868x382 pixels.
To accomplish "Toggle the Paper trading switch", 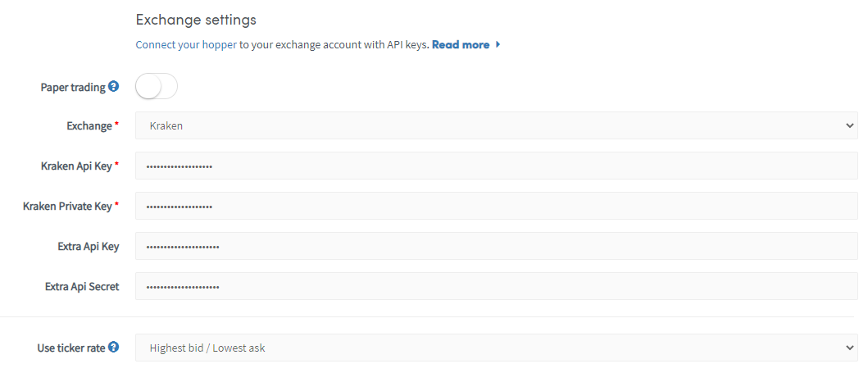I will [x=156, y=87].
